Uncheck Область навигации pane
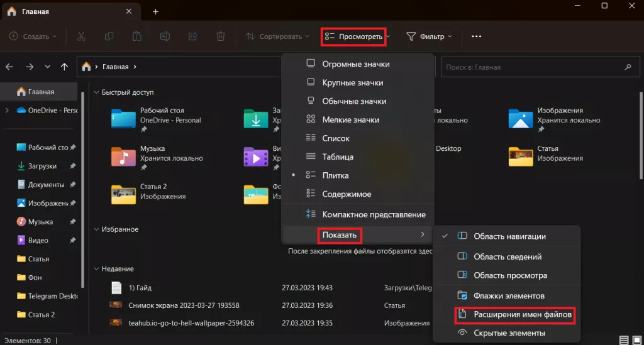The image size is (644, 345). coord(509,236)
